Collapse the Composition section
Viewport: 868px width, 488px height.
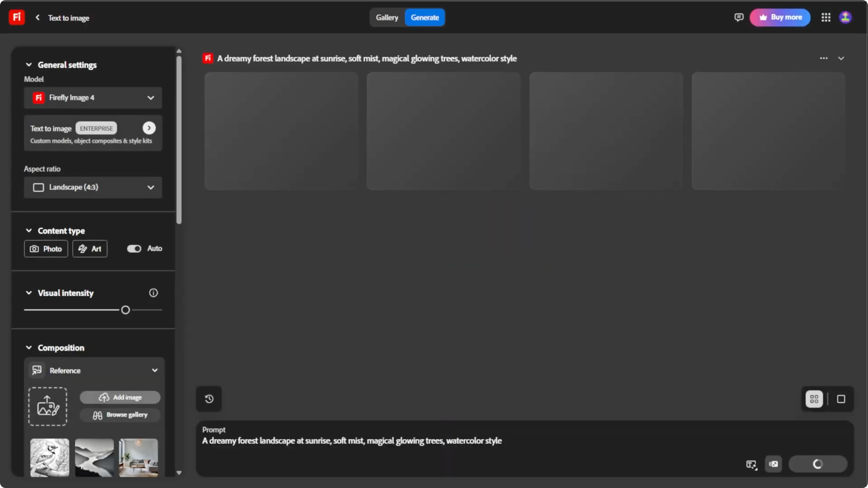[29, 347]
